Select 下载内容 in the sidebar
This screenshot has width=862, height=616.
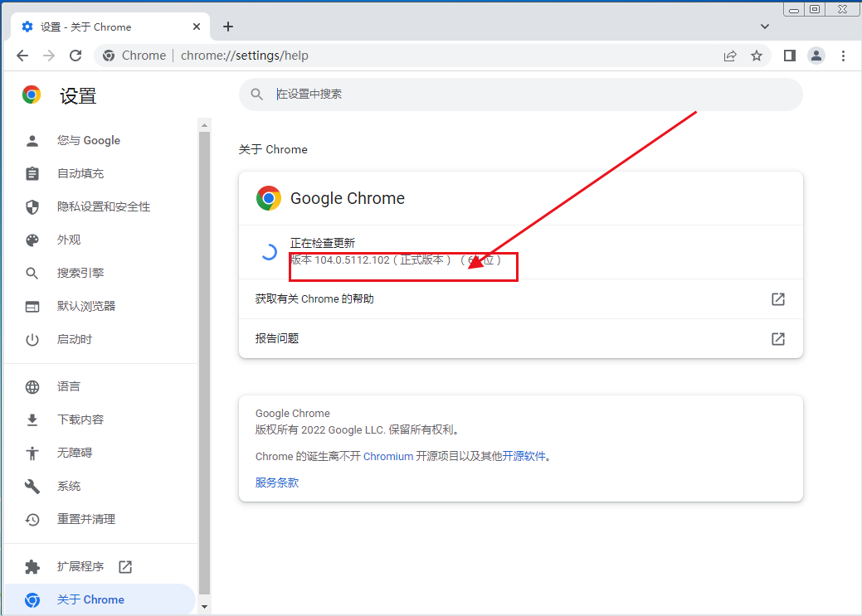[x=80, y=420]
